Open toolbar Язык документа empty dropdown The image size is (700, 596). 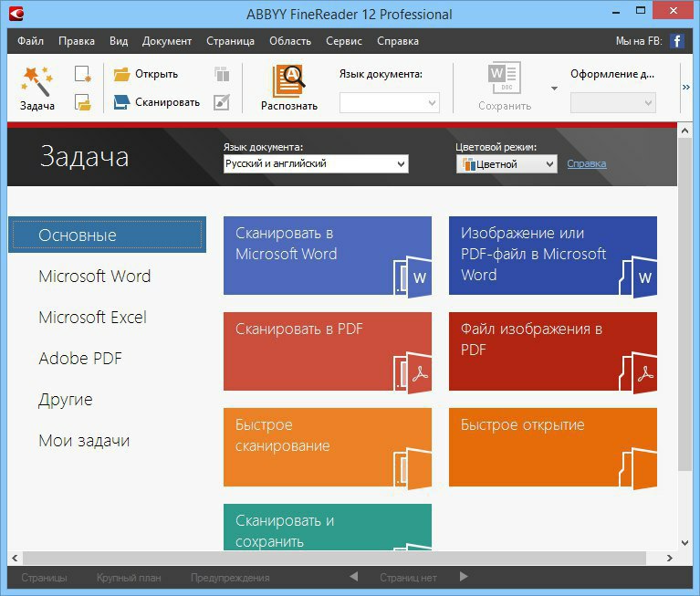tap(390, 103)
